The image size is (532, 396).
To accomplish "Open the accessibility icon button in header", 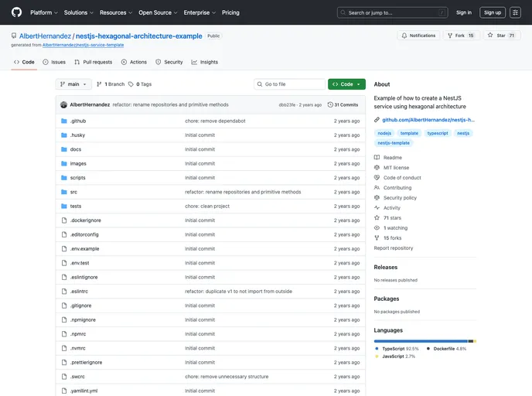I will [x=515, y=12].
